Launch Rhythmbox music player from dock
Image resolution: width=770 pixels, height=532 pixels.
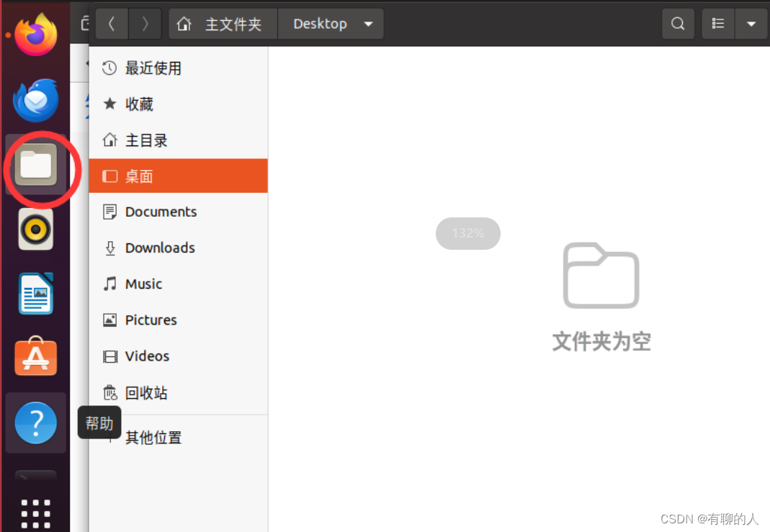35,229
